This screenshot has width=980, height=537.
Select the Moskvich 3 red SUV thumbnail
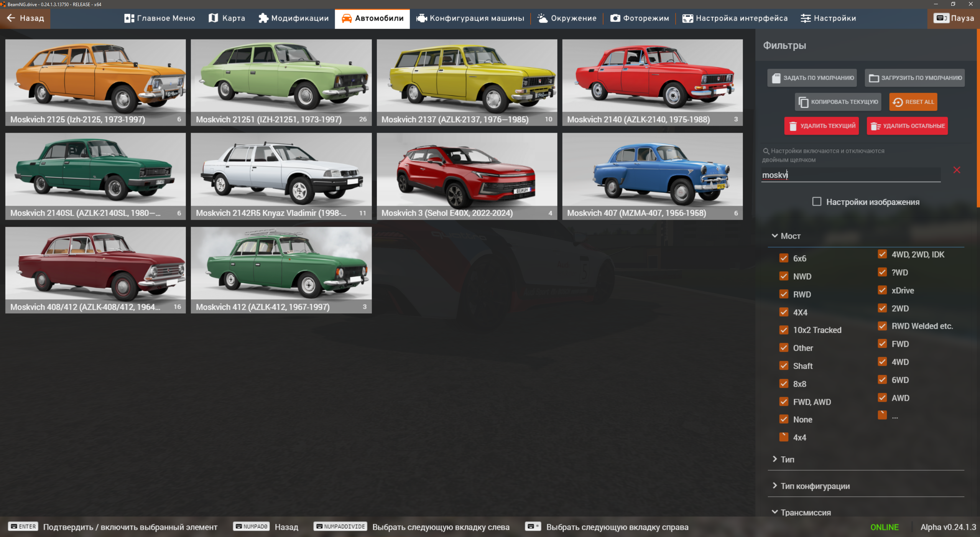(x=467, y=176)
